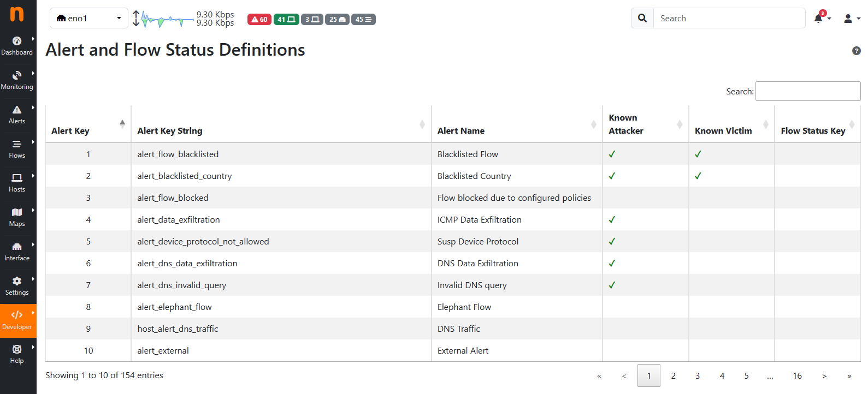Screen dimensions: 868x394
Task: Open the Hosts laptop sidebar icon
Action: point(17,178)
